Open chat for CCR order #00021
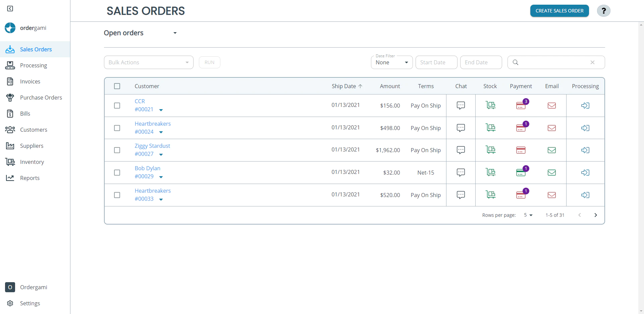This screenshot has height=314, width=644. pos(461,106)
